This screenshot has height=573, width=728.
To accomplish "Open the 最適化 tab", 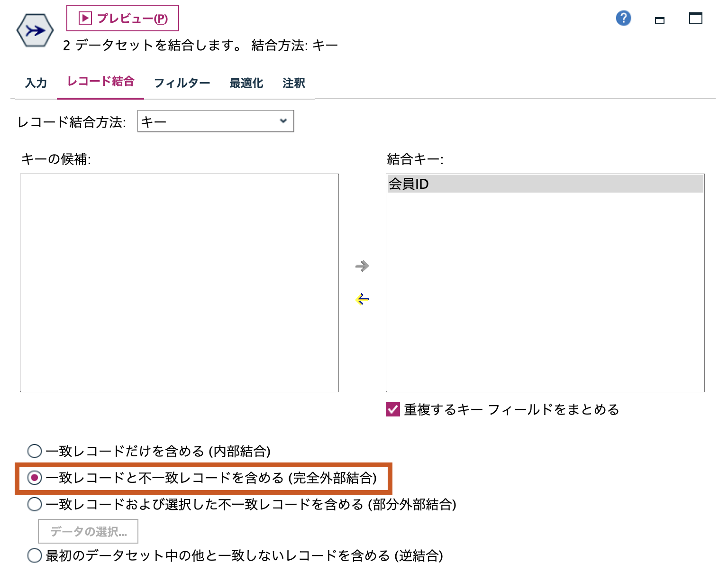I will click(246, 82).
